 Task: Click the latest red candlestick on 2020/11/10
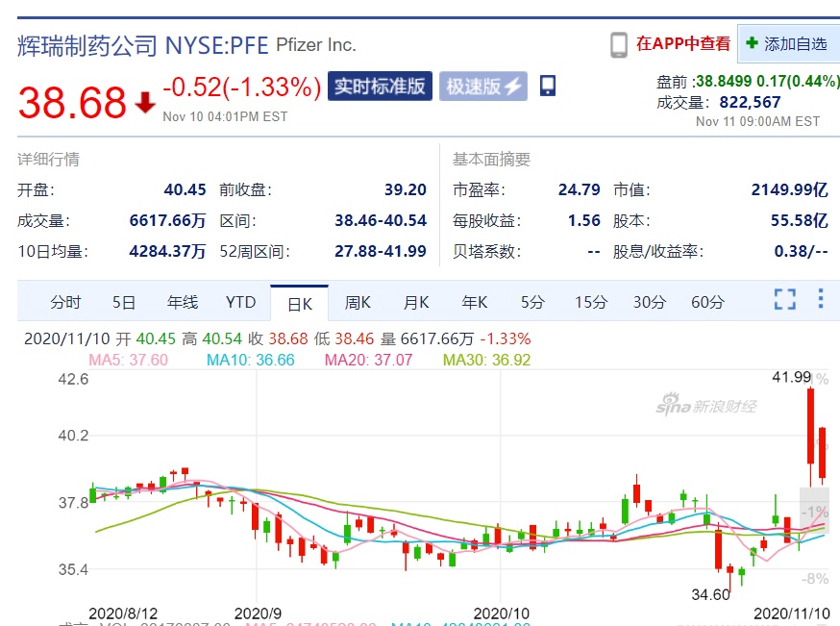tap(823, 454)
